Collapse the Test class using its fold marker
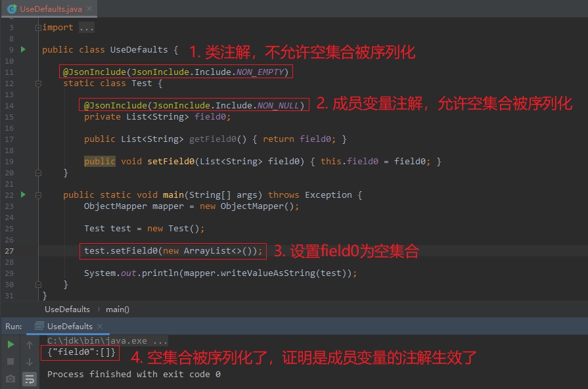Image resolution: width=588 pixels, height=389 pixels. (x=39, y=84)
